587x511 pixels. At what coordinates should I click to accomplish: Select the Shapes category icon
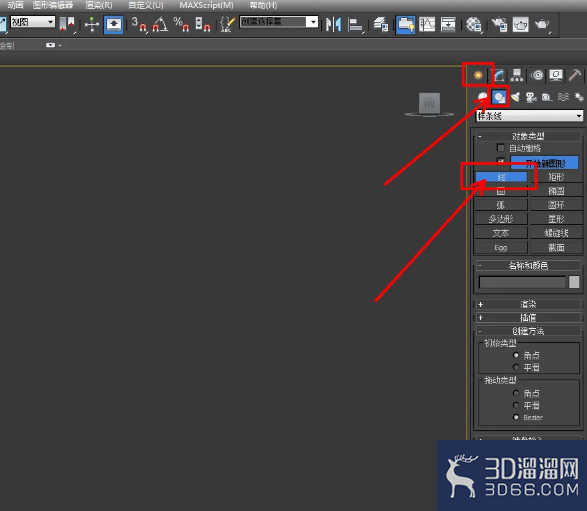(x=499, y=97)
